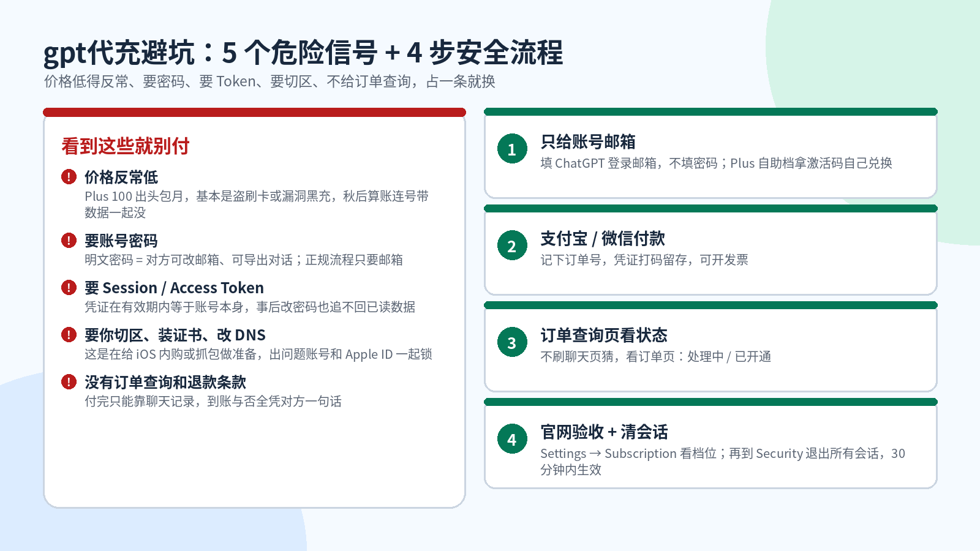Click the warning icon beside 要 Session / Access Token
The width and height of the screenshot is (980, 551).
pyautogui.click(x=69, y=288)
